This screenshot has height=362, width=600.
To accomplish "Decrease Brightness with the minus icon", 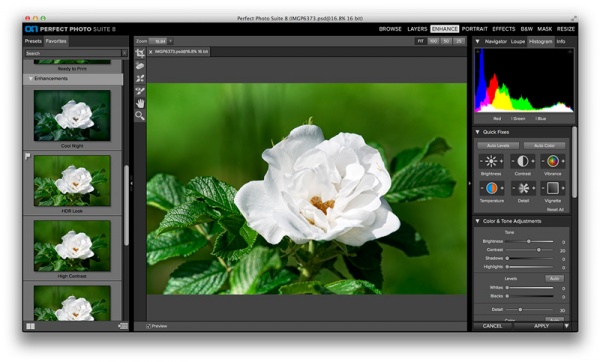I will pyautogui.click(x=481, y=161).
